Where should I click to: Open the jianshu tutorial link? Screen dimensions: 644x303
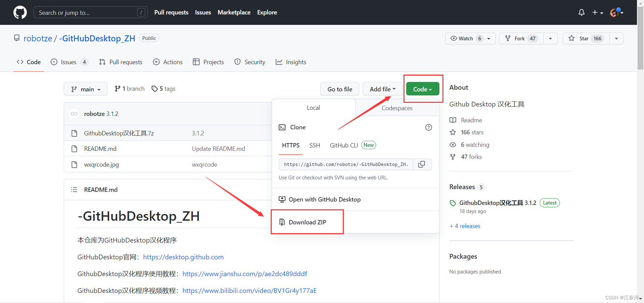pyautogui.click(x=245, y=274)
